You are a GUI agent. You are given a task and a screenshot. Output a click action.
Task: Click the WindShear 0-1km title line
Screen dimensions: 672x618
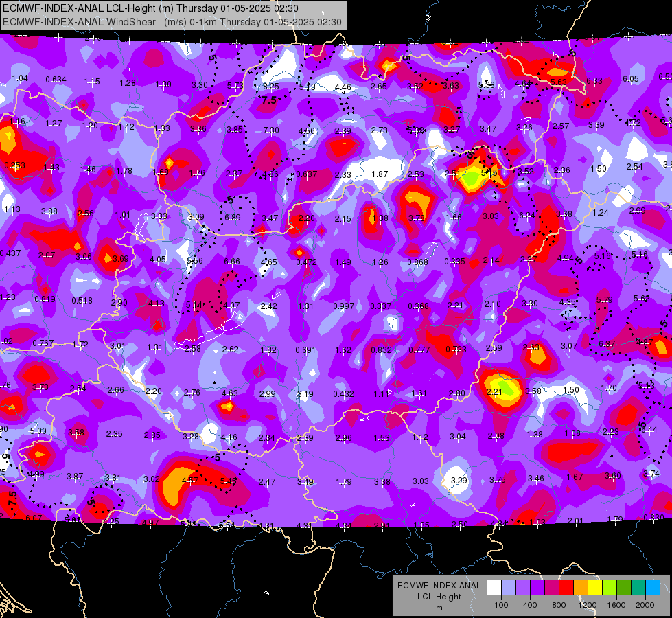tap(172, 22)
